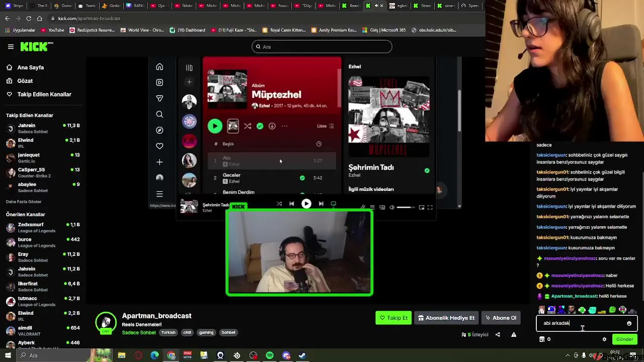Open emoji picker in chat input
This screenshot has height=362, width=644.
click(629, 323)
